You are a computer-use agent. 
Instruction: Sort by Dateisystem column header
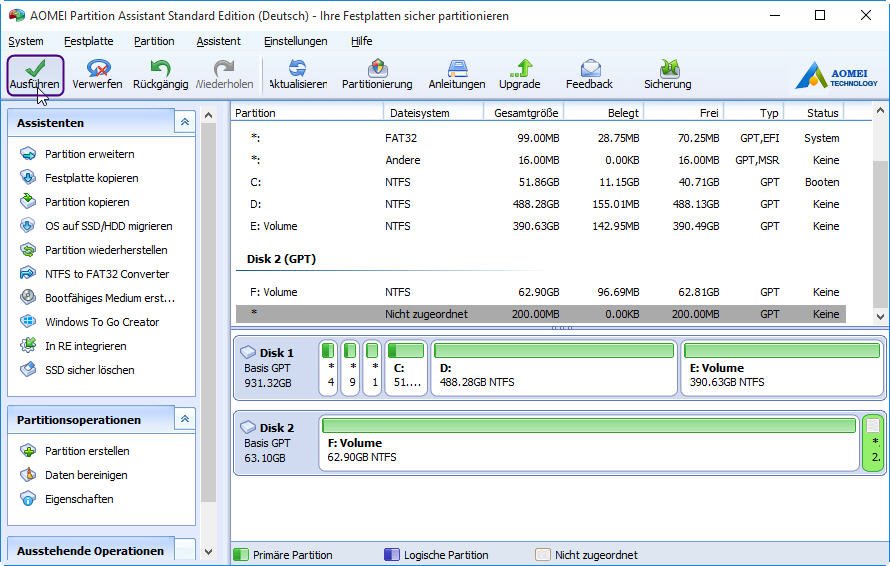click(x=434, y=113)
